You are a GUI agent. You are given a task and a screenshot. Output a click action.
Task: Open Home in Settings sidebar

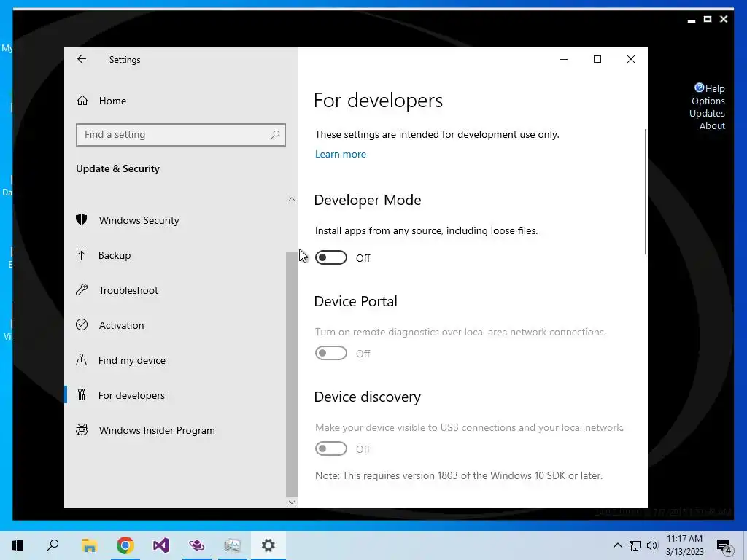point(101,101)
